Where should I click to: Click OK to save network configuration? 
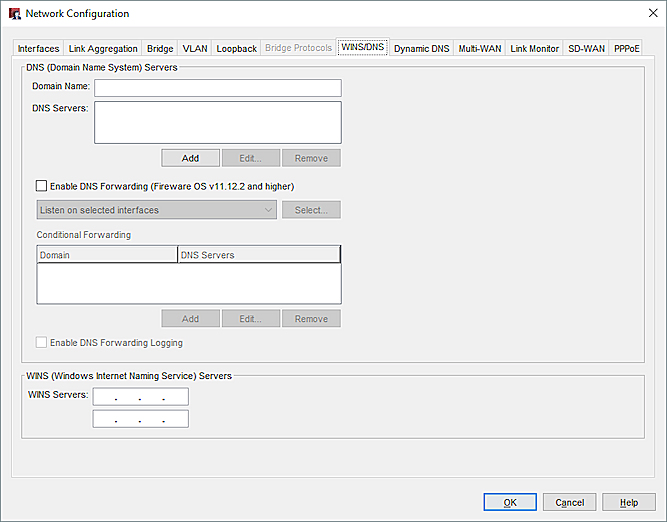click(x=510, y=502)
